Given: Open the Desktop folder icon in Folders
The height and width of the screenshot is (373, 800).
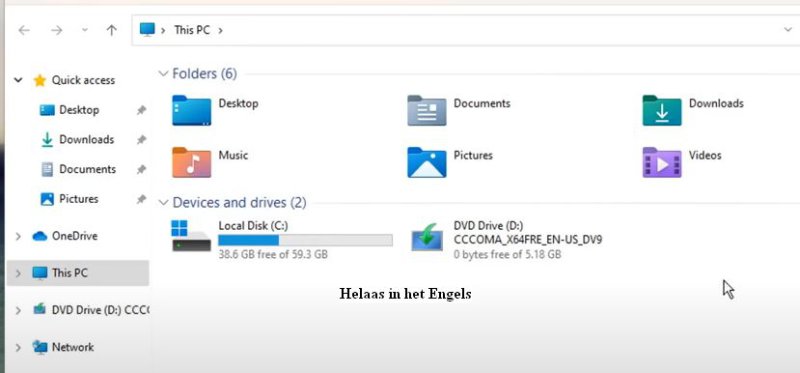Looking at the screenshot, I should pyautogui.click(x=191, y=110).
